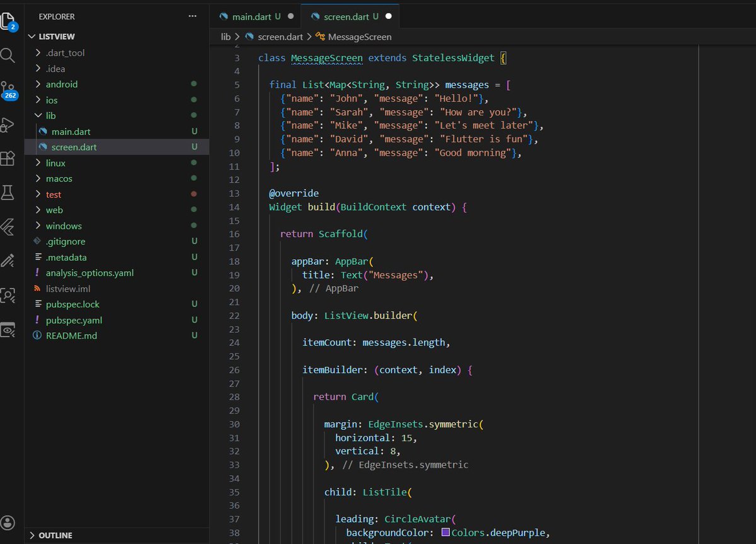
Task: Click the @override annotation
Action: [294, 194]
